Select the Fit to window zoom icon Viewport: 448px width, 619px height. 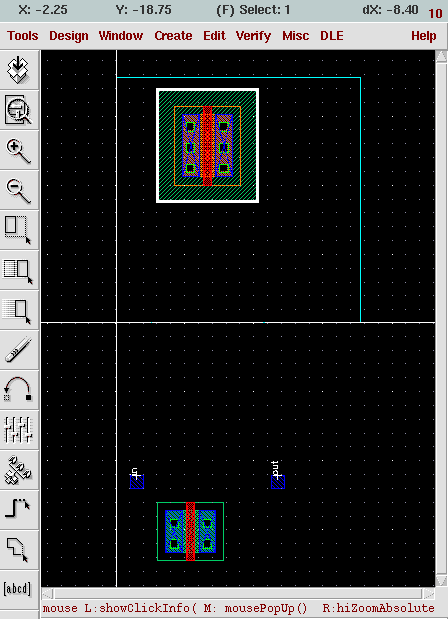click(x=19, y=110)
